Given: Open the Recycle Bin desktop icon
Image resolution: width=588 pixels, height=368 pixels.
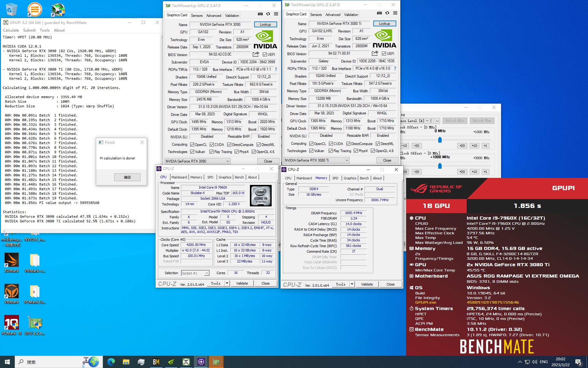Looking at the screenshot, I should click(11, 9).
